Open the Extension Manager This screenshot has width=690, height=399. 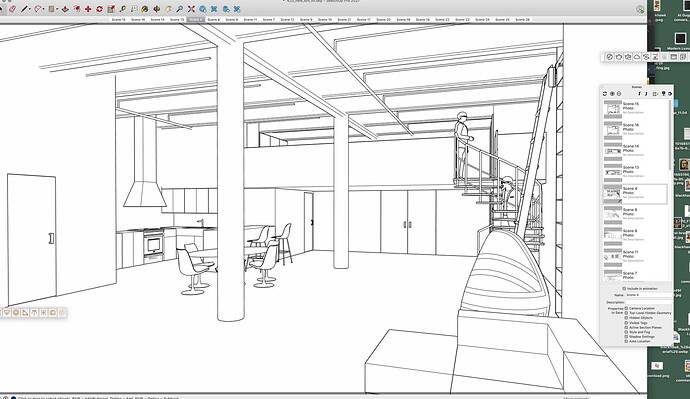point(237,9)
